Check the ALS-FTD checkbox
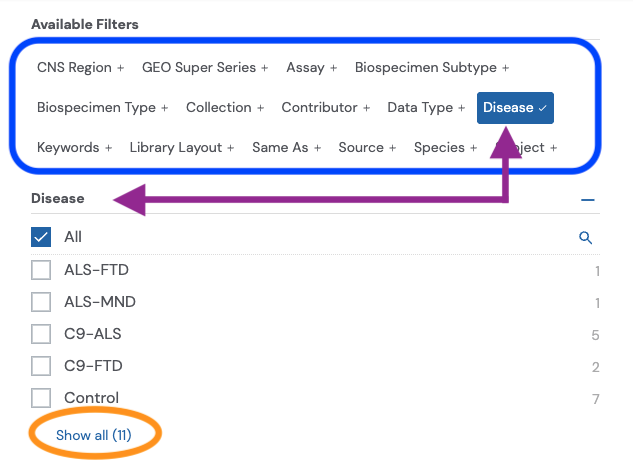633x465 pixels. pyautogui.click(x=41, y=270)
